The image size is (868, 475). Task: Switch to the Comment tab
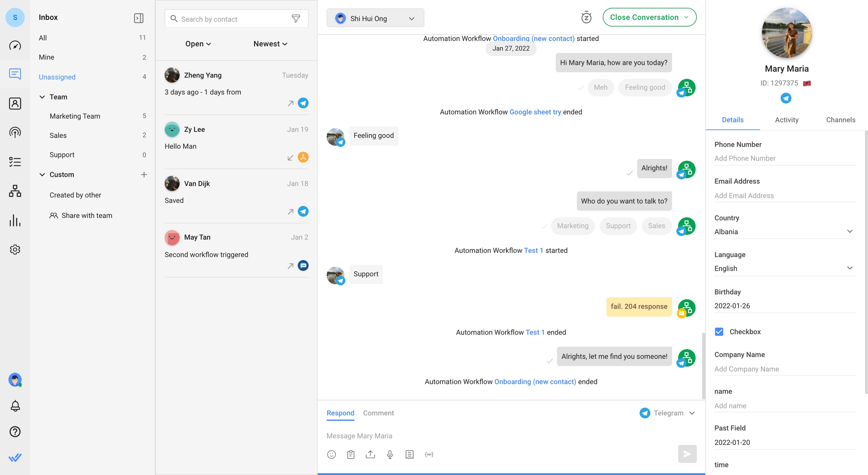pyautogui.click(x=378, y=413)
